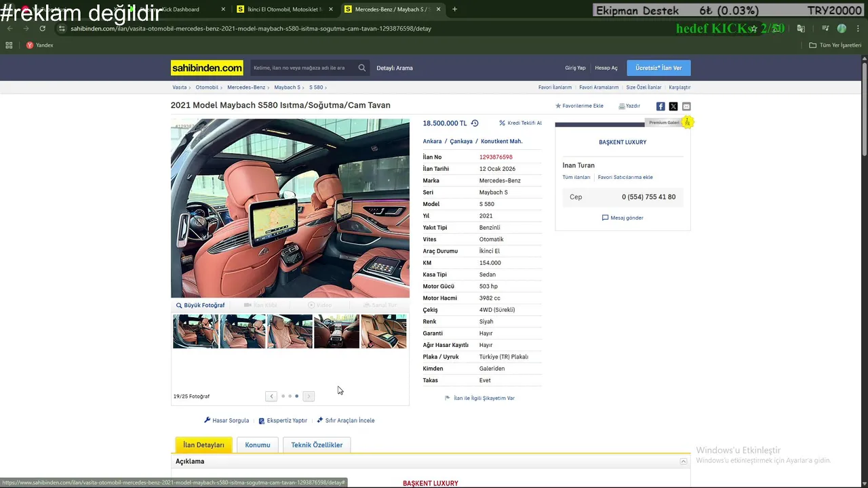Screen dimensions: 868x488
Task: Reload the browser page
Action: [42, 28]
